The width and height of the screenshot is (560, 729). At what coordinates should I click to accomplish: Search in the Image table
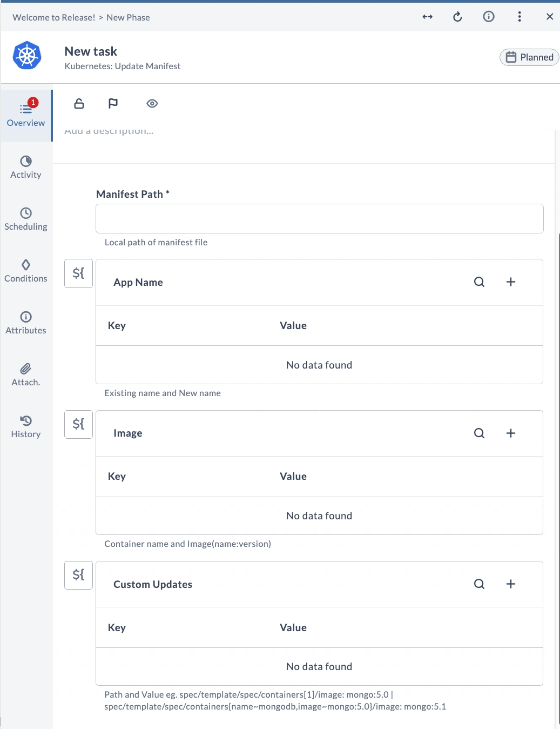480,433
